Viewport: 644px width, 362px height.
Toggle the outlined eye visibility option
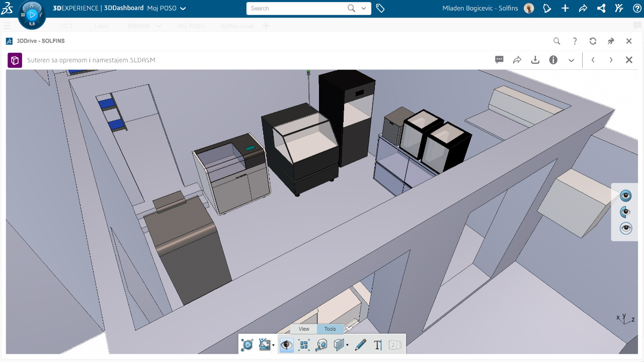pos(625,228)
